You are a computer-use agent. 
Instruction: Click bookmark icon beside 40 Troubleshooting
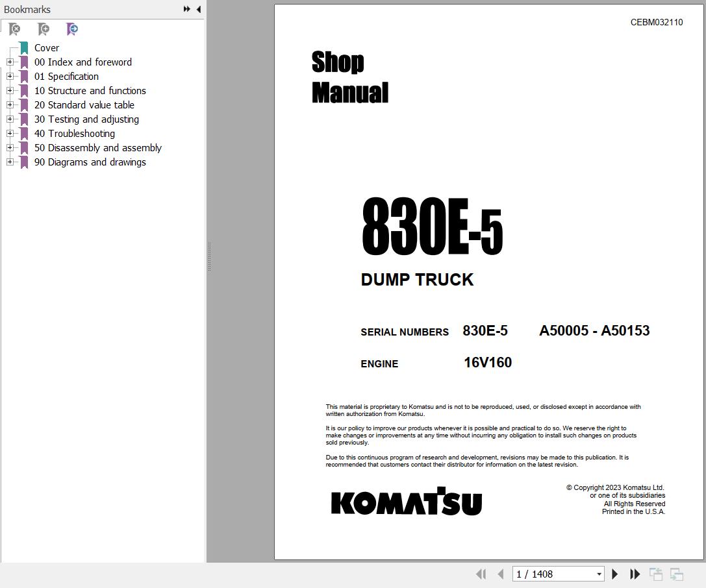(x=24, y=134)
